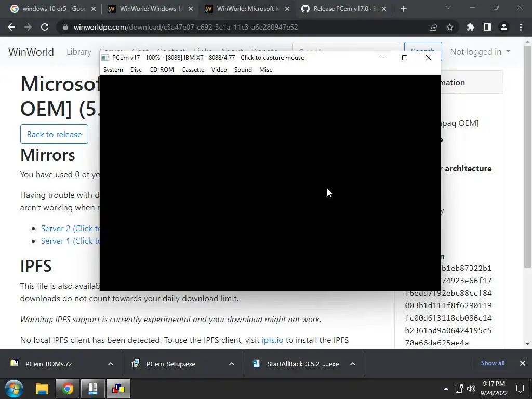Go to the WinWorld home logo

(x=31, y=51)
